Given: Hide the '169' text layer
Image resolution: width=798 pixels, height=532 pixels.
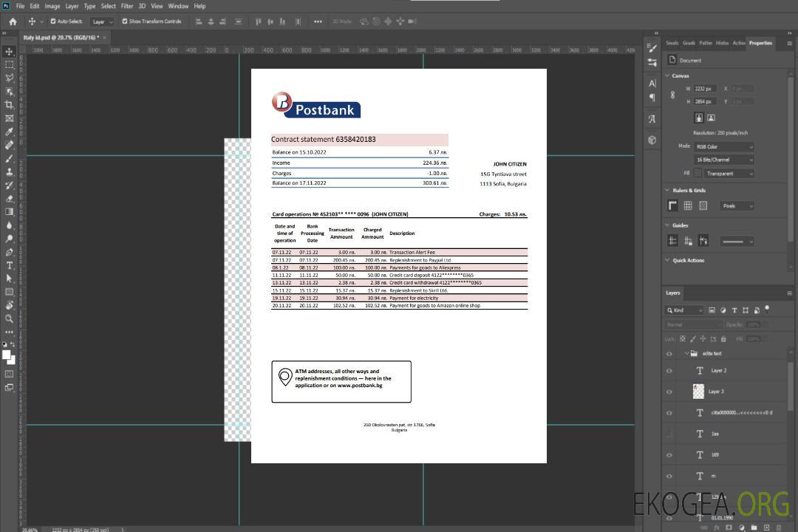Looking at the screenshot, I should 669,455.
